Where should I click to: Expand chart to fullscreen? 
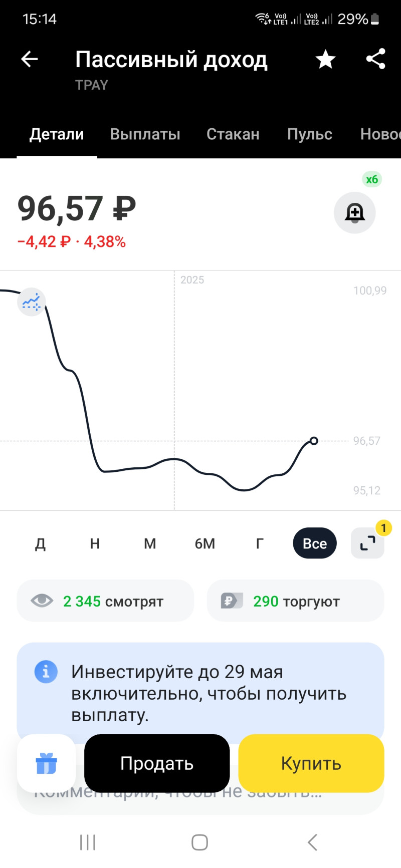(x=367, y=543)
